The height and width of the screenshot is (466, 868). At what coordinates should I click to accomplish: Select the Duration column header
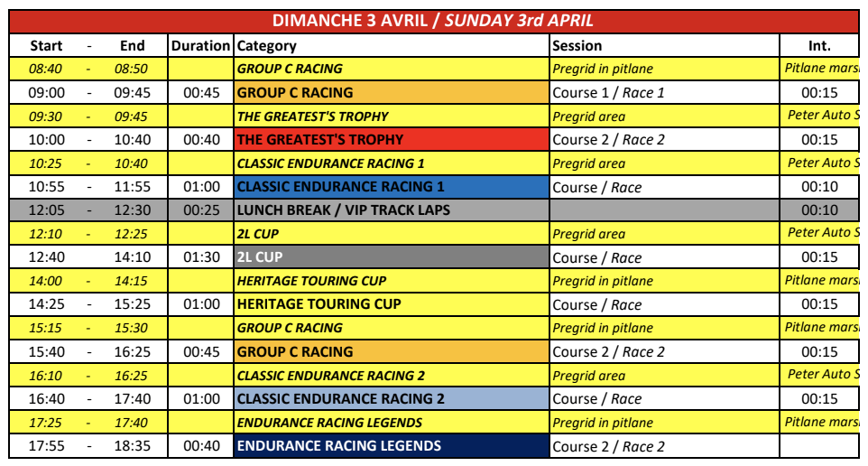(200, 45)
